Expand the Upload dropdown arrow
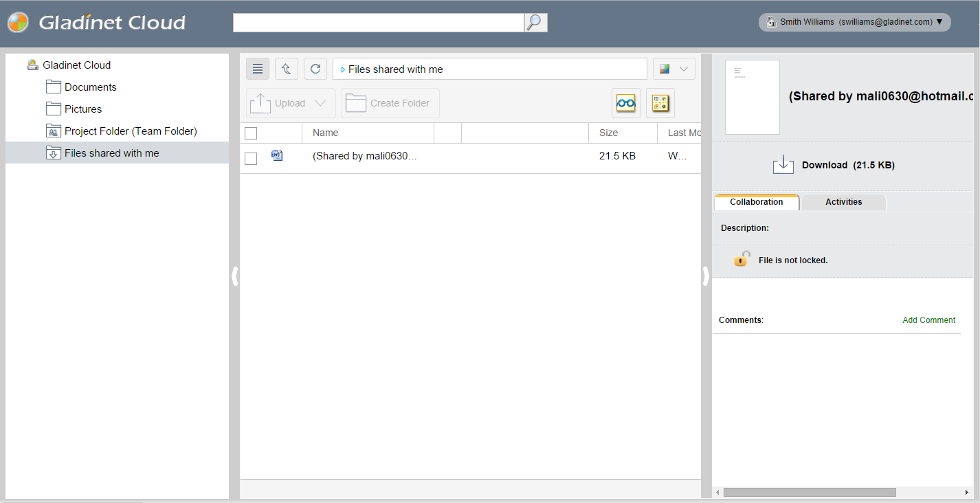 point(320,103)
